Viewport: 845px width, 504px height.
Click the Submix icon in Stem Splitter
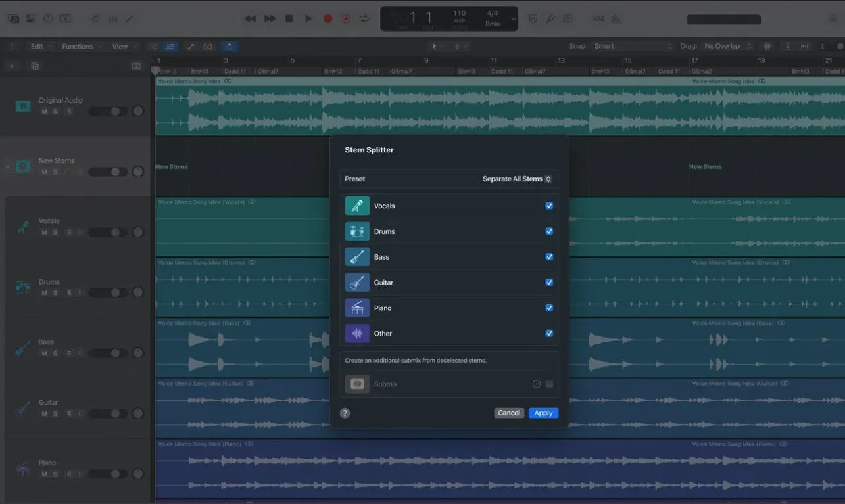[357, 384]
